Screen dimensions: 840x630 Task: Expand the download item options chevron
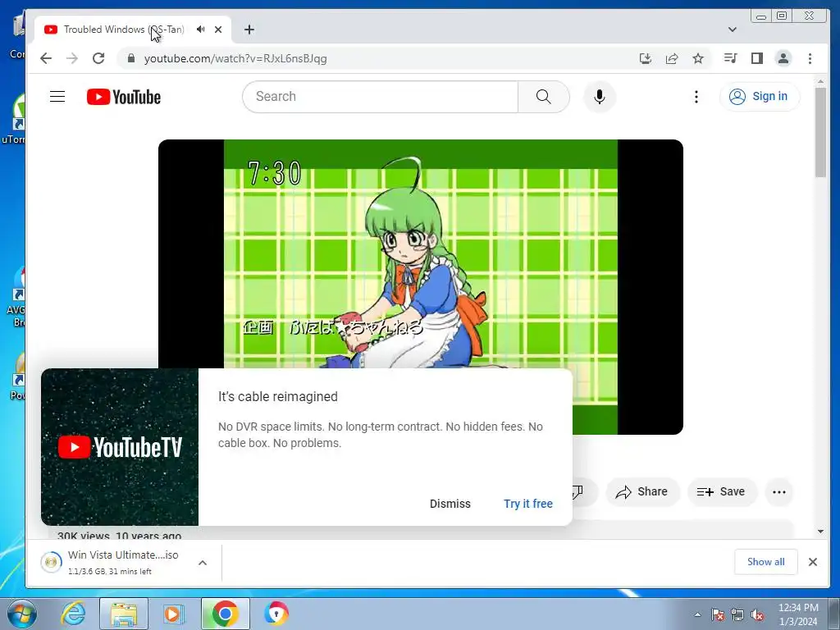[203, 563]
